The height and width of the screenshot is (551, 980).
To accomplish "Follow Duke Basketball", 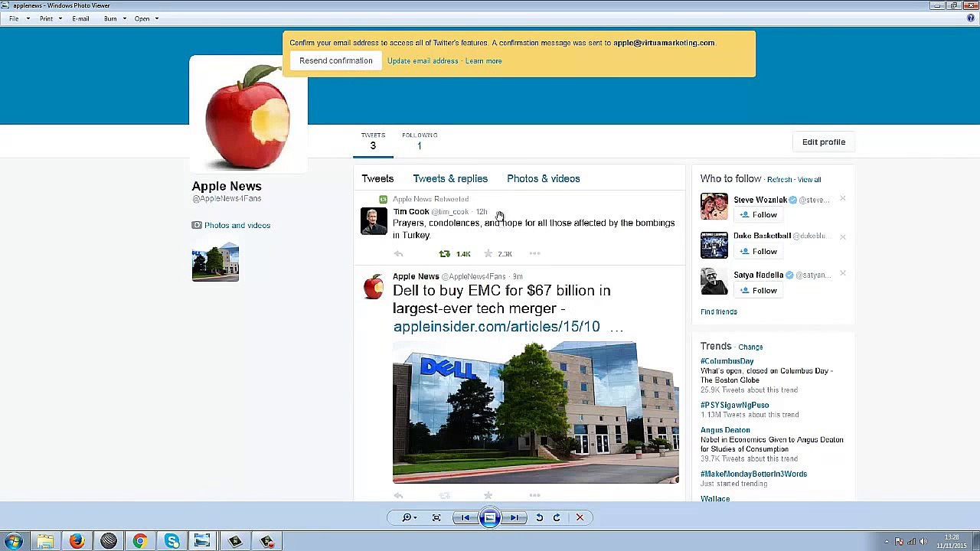I will point(759,252).
